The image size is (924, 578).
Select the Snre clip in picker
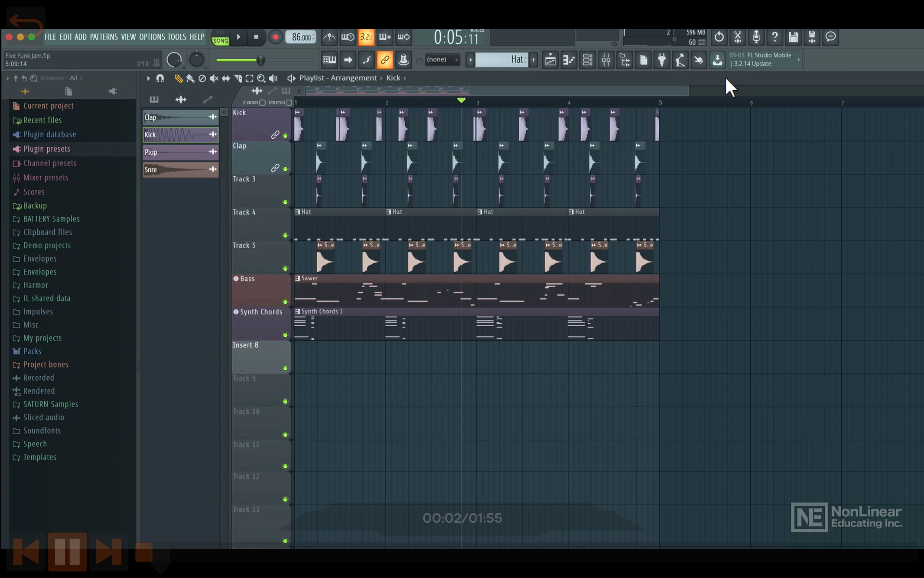[x=180, y=170]
